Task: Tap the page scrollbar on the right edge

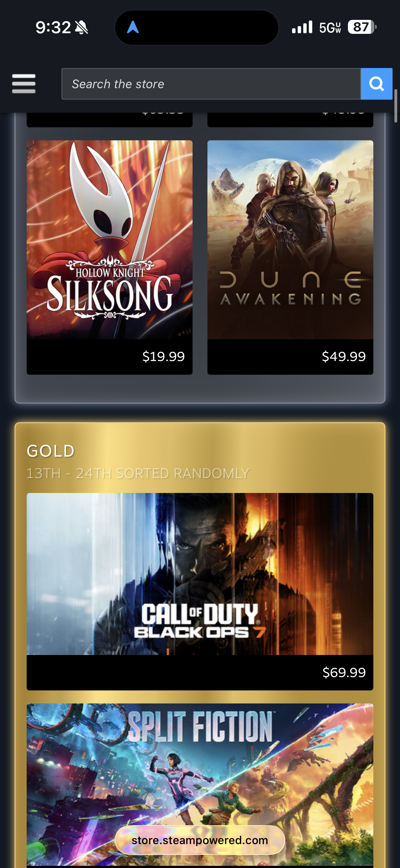Action: click(x=396, y=106)
